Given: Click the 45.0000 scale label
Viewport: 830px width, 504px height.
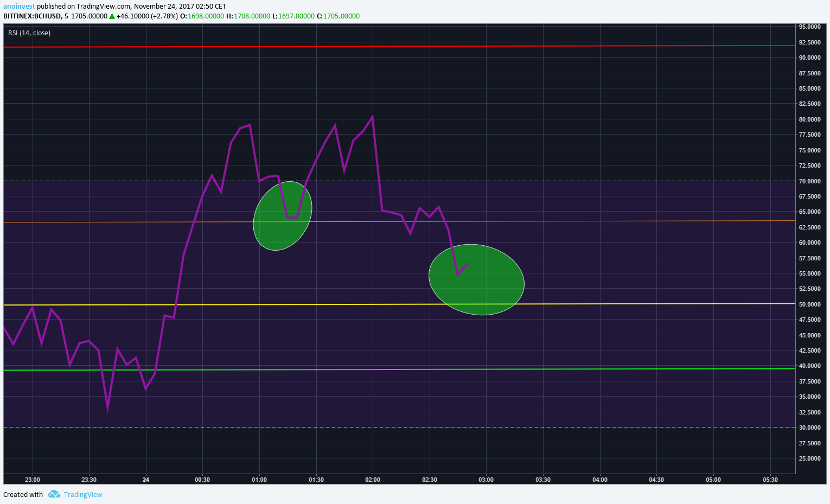Looking at the screenshot, I should [809, 335].
